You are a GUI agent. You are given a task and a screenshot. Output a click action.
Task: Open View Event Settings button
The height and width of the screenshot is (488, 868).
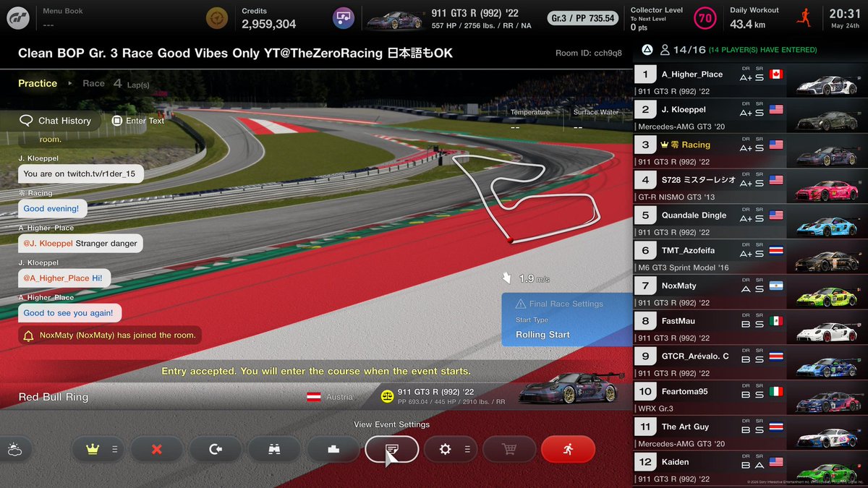pyautogui.click(x=391, y=449)
